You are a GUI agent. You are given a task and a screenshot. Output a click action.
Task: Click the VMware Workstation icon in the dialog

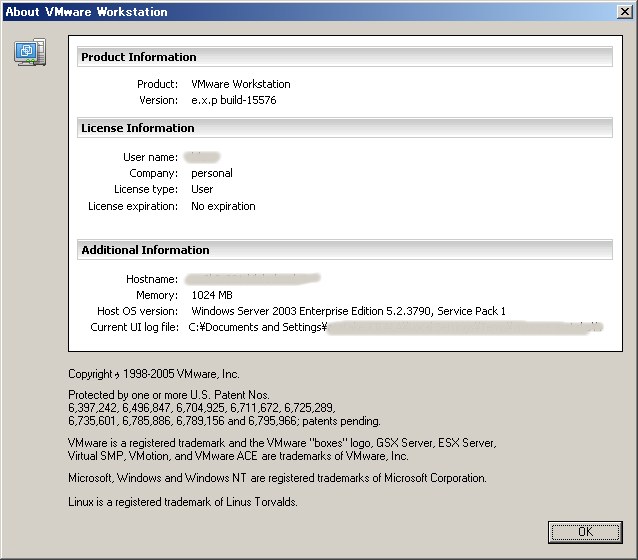(x=30, y=52)
